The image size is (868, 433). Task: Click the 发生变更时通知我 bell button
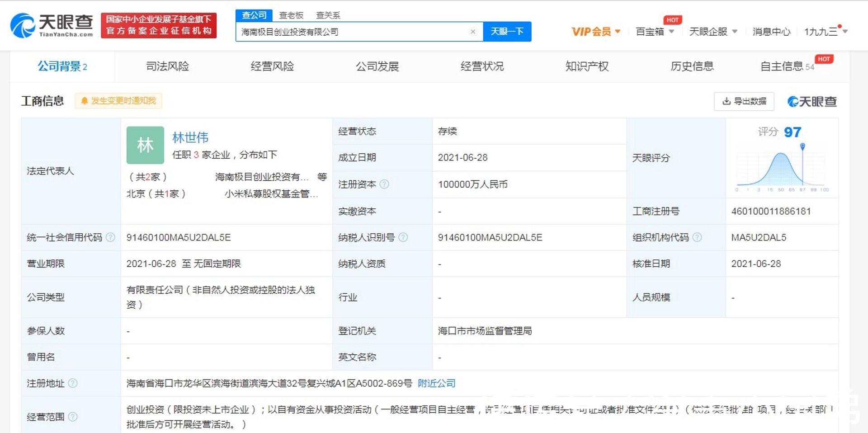118,101
